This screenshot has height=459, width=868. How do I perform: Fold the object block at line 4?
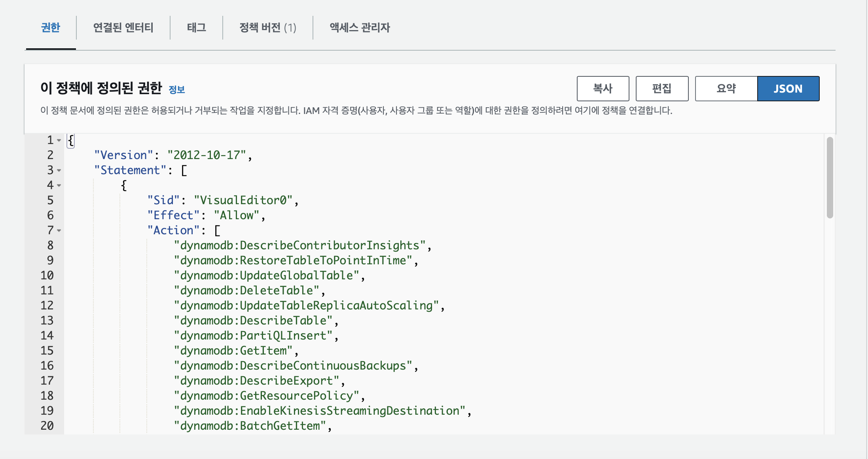click(59, 186)
